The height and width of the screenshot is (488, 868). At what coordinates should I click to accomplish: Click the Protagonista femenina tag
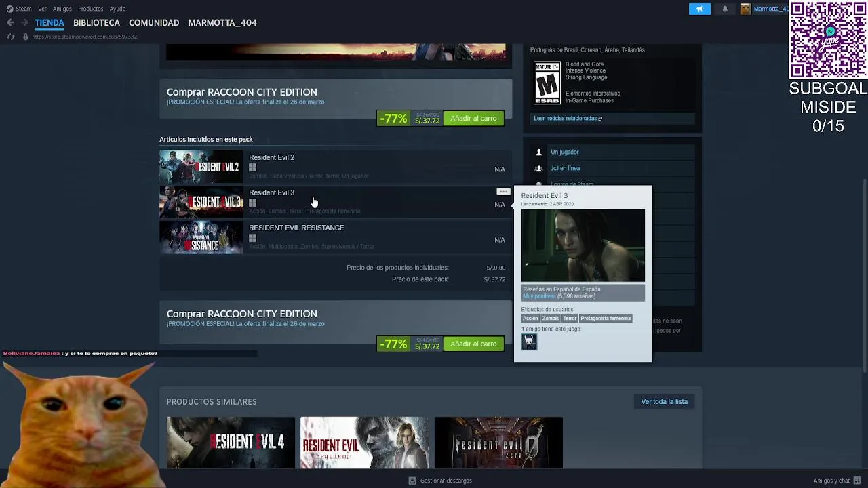pos(606,319)
